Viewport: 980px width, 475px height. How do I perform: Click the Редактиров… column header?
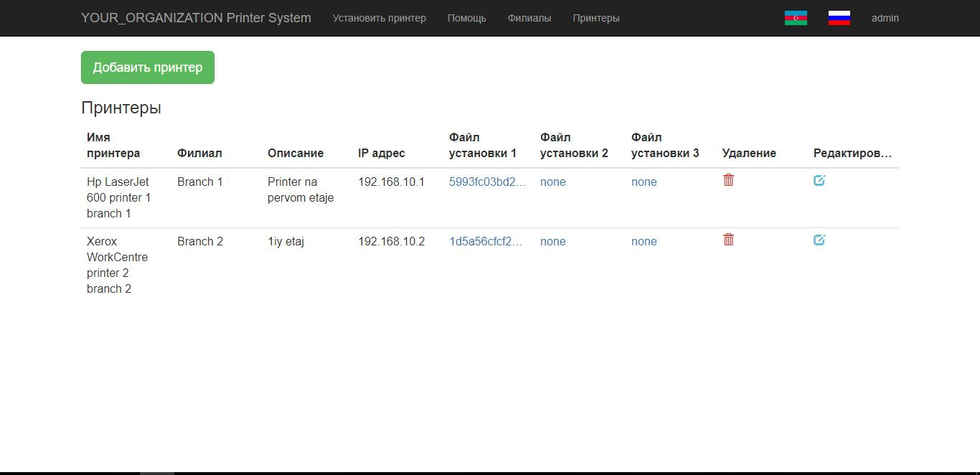point(853,153)
